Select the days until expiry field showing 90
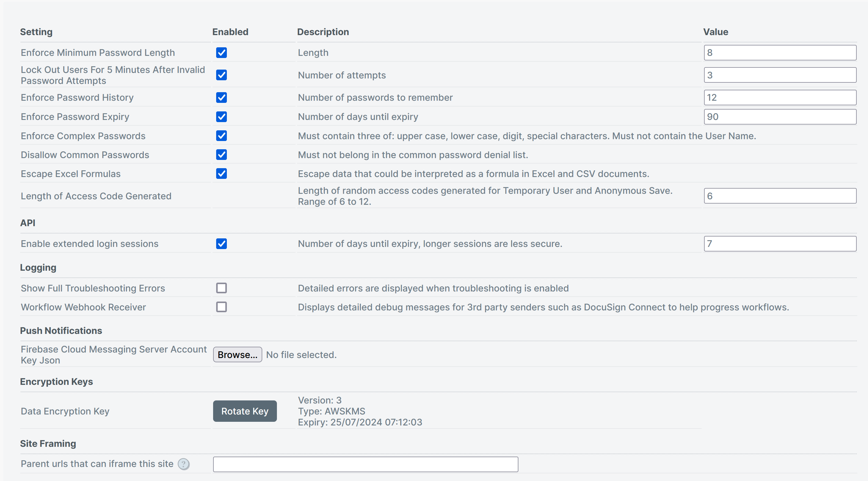868x481 pixels. pos(780,117)
